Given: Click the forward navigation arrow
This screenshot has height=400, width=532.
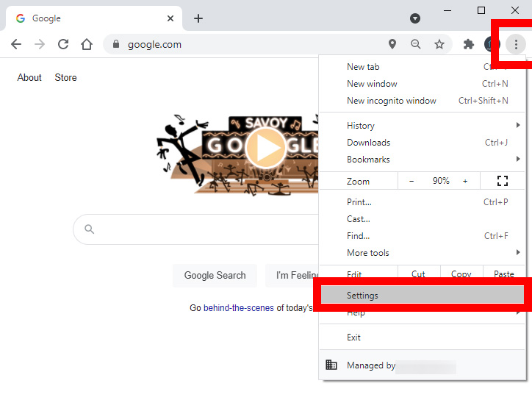Looking at the screenshot, I should pos(40,44).
